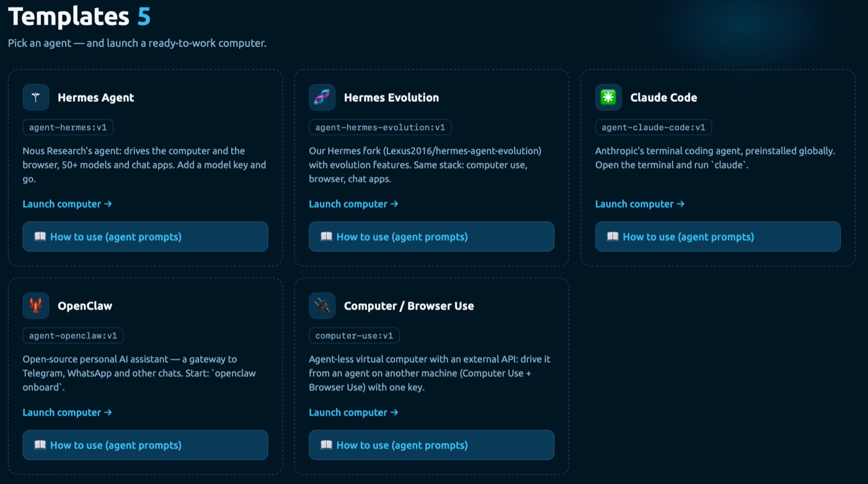This screenshot has width=868, height=484.
Task: Click the template count number 5
Action: tap(144, 17)
